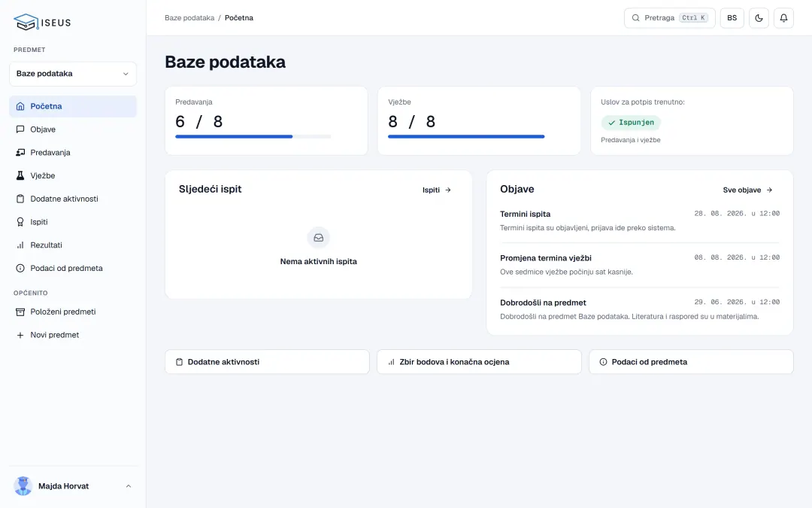Image resolution: width=812 pixels, height=508 pixels.
Task: Select the Ispiti award icon in sidebar
Action: click(x=20, y=222)
